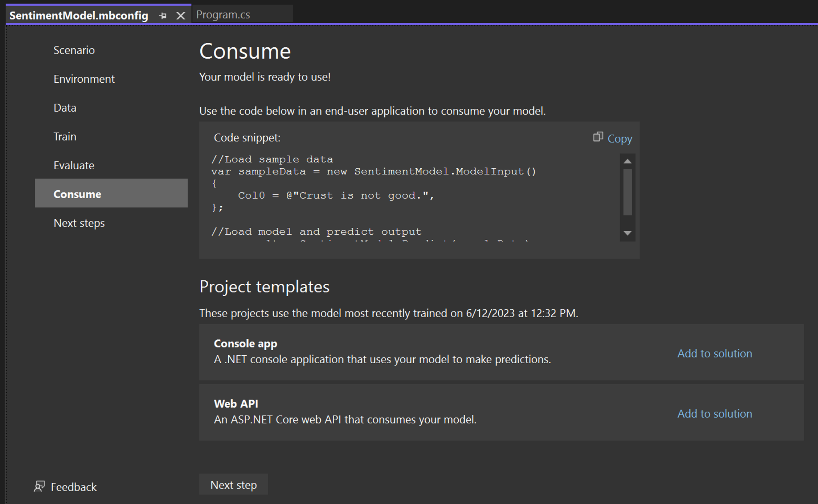Click the code snippet scrollbar thumb
This screenshot has height=504, width=818.
pyautogui.click(x=627, y=192)
